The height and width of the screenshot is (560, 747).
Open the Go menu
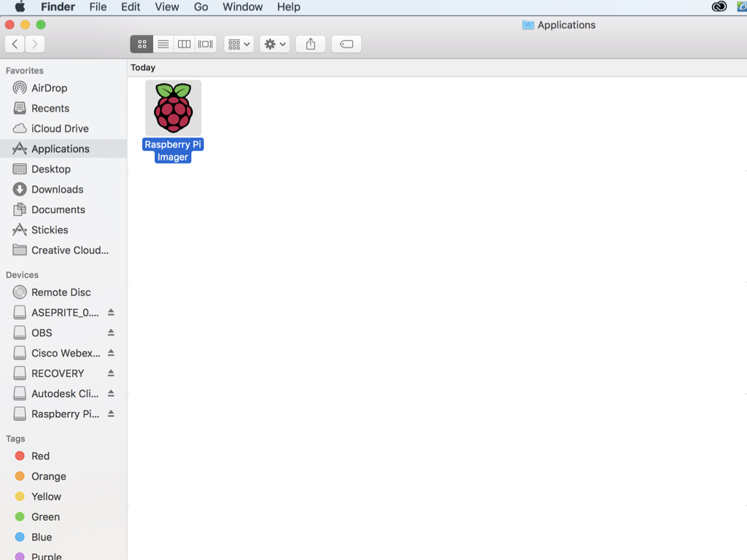coord(201,7)
